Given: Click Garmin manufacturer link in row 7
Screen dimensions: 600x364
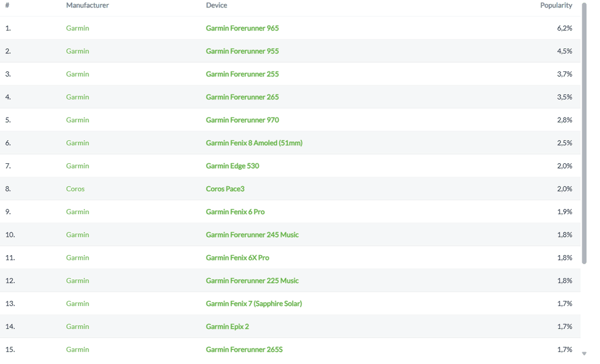Looking at the screenshot, I should coord(77,166).
